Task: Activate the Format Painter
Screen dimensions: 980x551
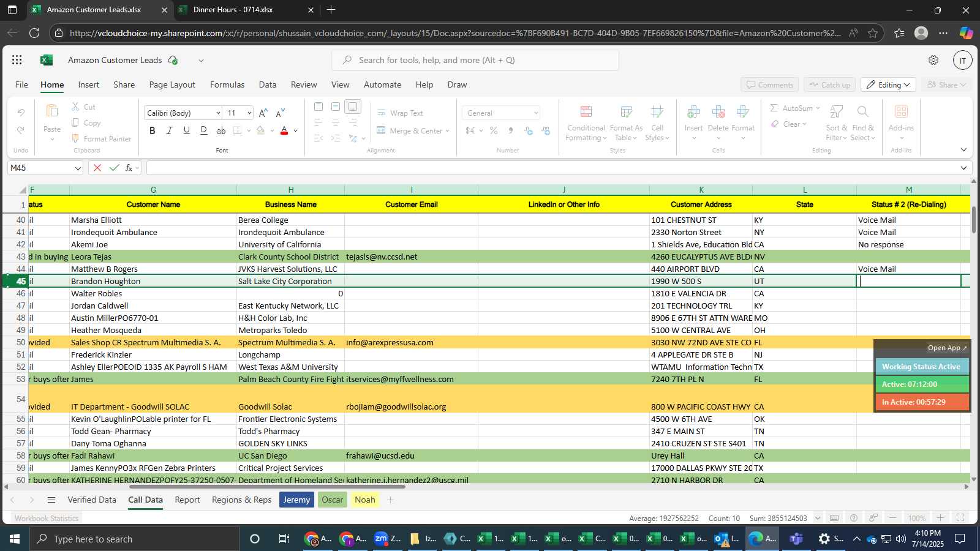Action: [x=102, y=139]
